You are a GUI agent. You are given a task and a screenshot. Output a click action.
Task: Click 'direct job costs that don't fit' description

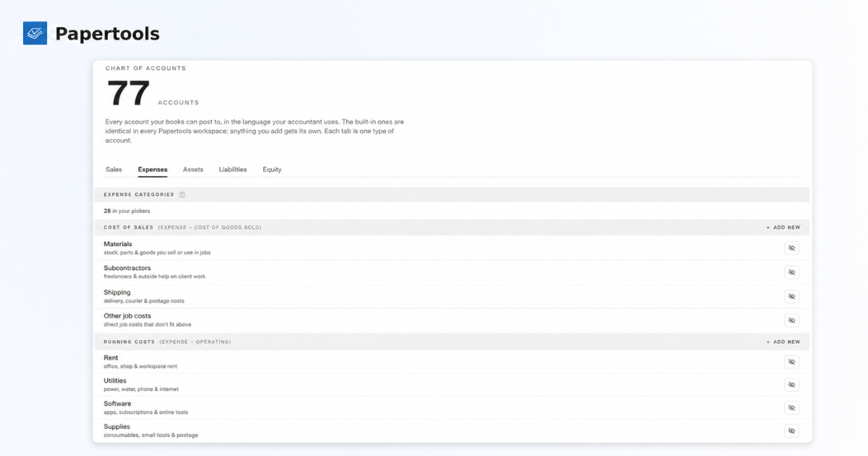click(x=148, y=324)
